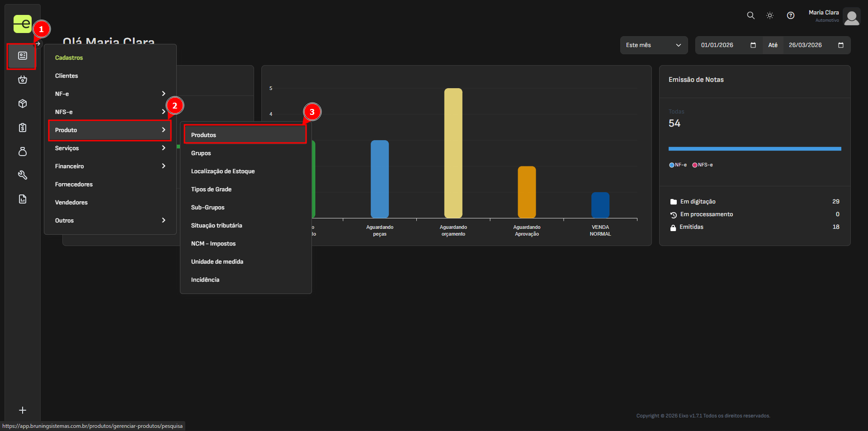
Task: Select Produtos in the submenu
Action: pyautogui.click(x=245, y=135)
